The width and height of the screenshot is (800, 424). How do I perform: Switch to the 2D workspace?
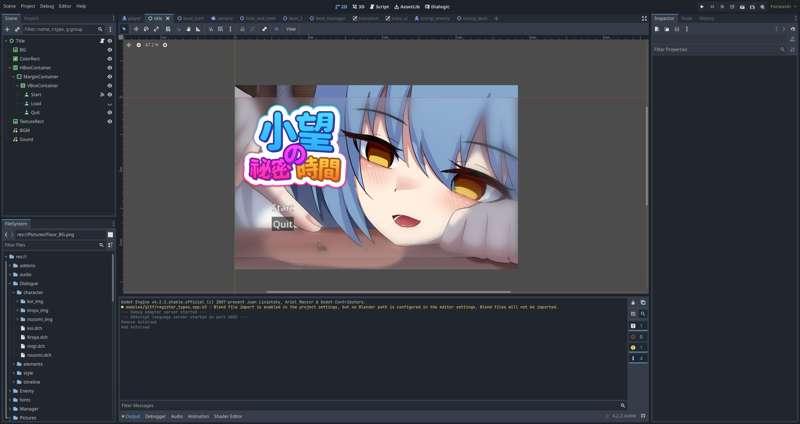click(341, 7)
